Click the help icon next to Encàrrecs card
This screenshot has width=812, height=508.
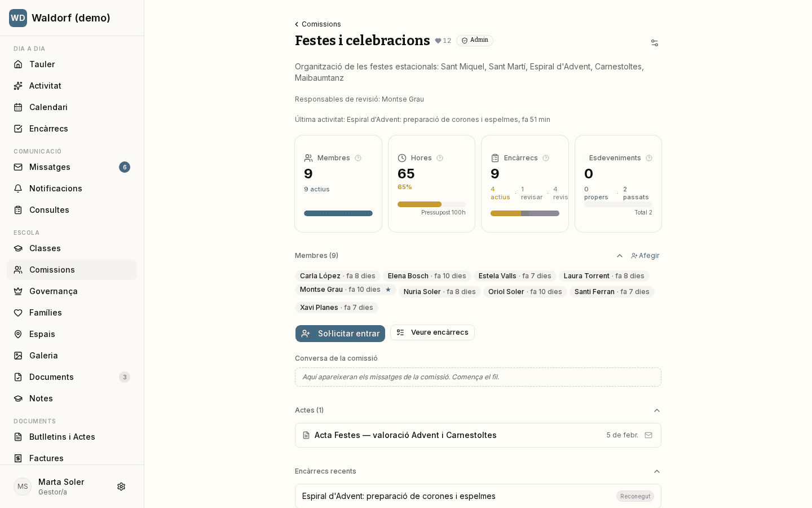pos(546,158)
